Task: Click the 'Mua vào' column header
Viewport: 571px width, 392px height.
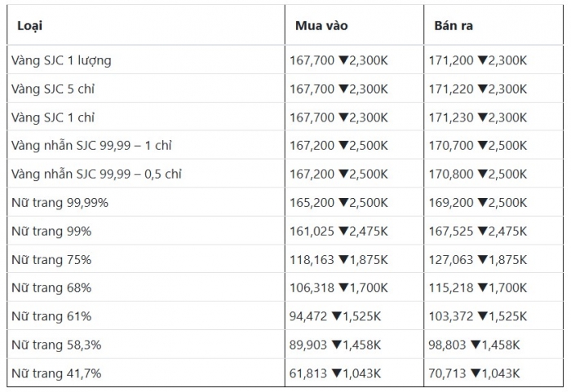Action: (321, 26)
